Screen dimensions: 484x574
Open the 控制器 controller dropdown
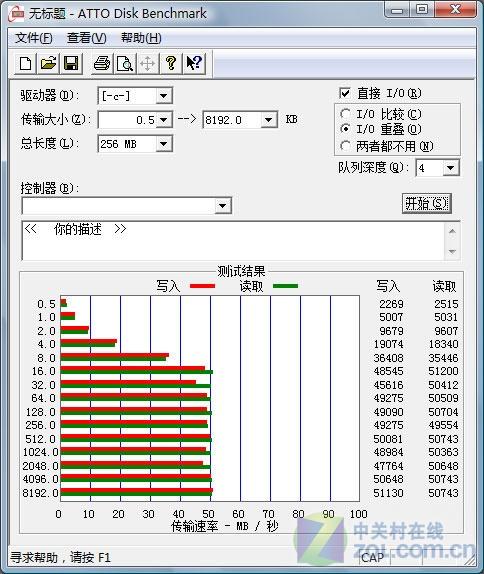[x=222, y=206]
